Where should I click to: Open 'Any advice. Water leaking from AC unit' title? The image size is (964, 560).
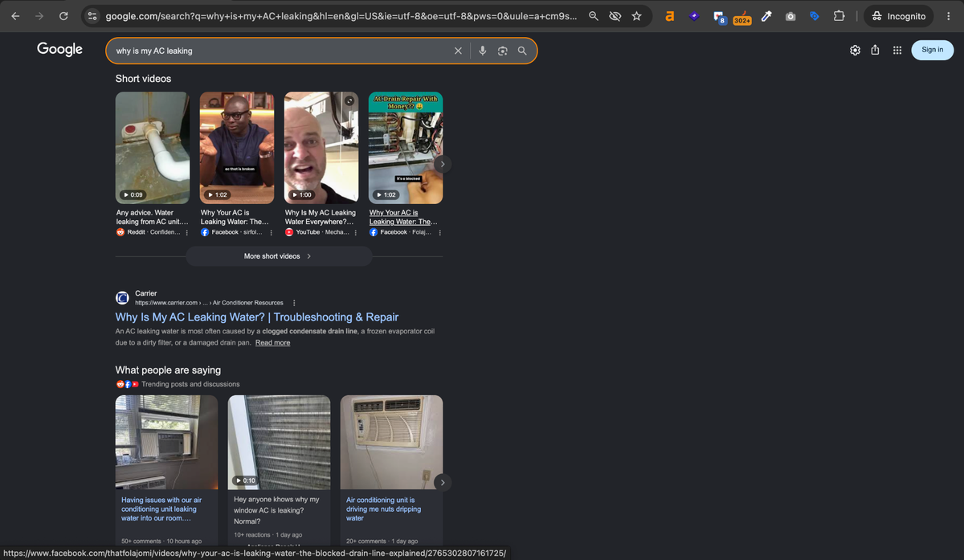tap(153, 217)
